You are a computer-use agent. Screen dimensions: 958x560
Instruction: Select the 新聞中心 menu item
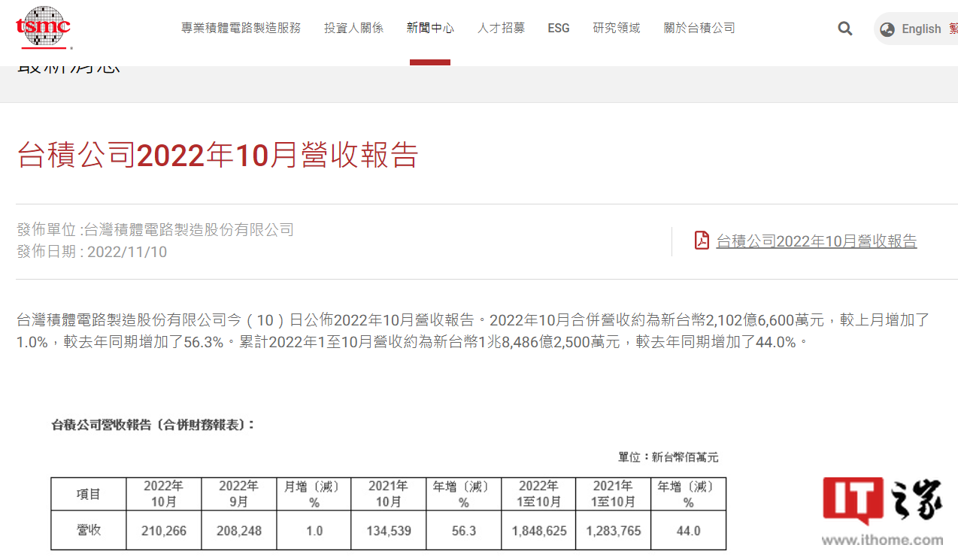(x=430, y=29)
